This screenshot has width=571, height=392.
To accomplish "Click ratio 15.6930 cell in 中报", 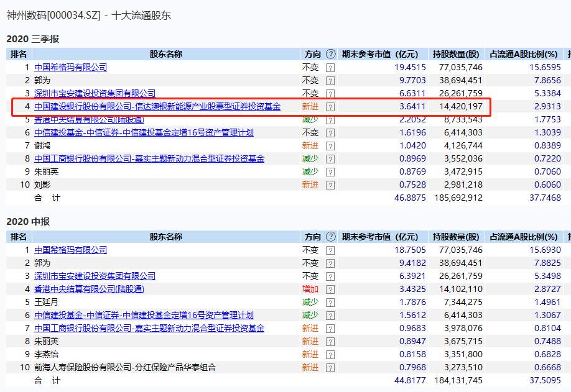I will click(545, 250).
